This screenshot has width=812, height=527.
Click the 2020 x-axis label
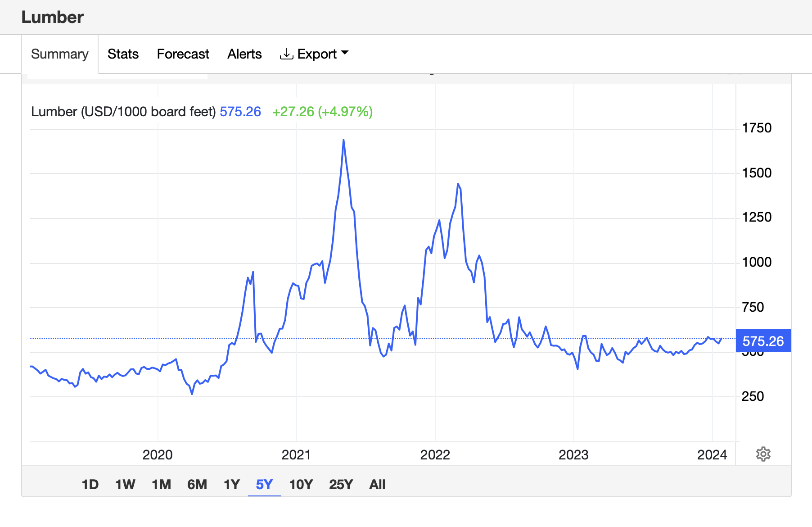point(158,455)
